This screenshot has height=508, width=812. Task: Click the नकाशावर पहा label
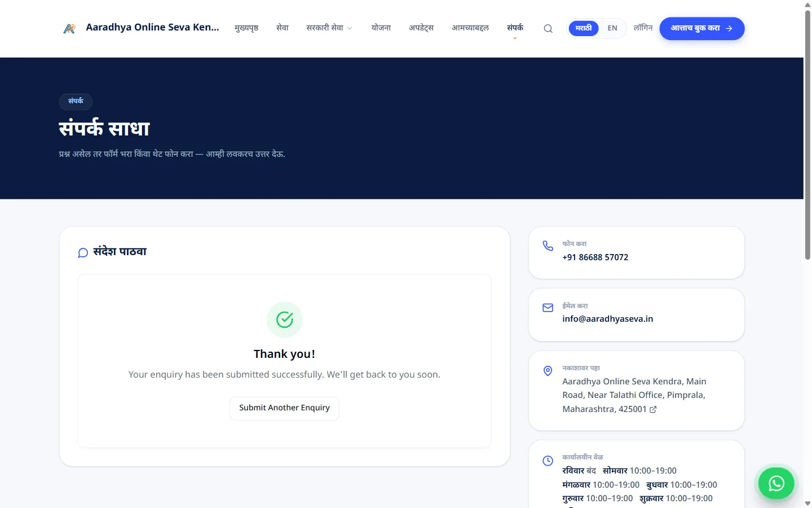click(581, 368)
